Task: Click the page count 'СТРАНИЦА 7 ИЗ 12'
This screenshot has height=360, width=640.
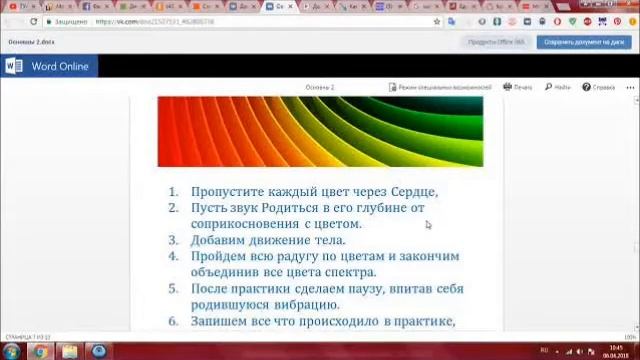Action: tap(28, 337)
